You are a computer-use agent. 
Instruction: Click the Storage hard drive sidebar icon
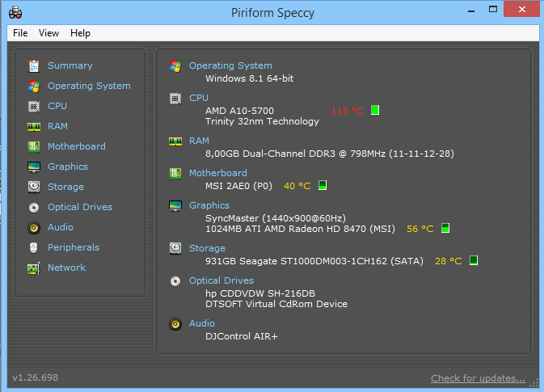(x=33, y=187)
